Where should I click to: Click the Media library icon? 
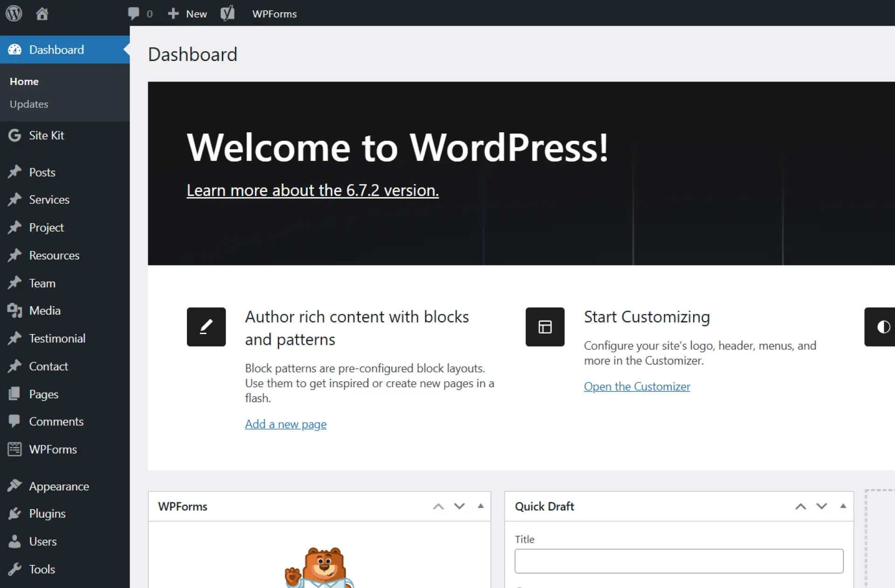[14, 310]
